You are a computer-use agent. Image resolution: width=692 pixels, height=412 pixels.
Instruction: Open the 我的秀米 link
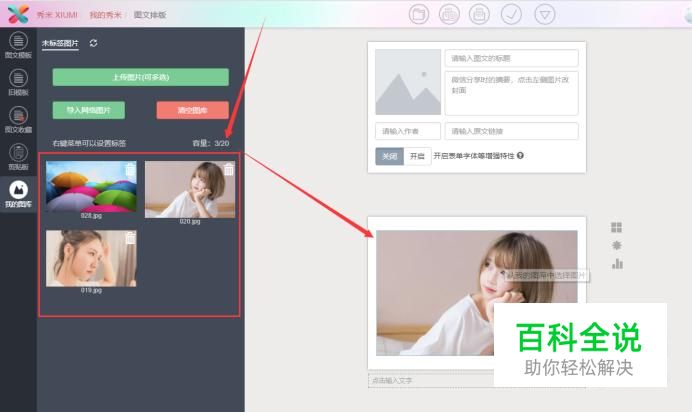point(105,15)
